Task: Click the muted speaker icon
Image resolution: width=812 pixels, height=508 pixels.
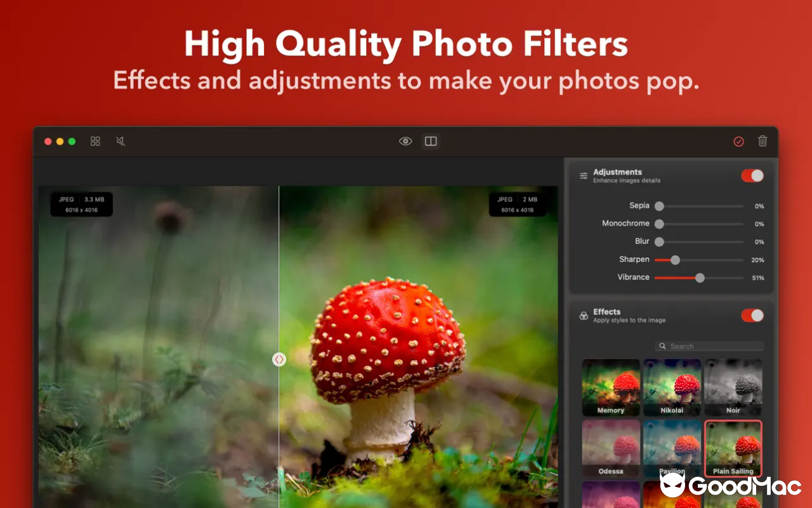Action: pyautogui.click(x=121, y=141)
